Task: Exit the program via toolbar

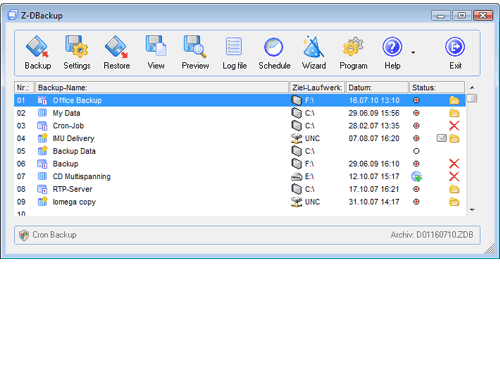Action: click(x=455, y=53)
